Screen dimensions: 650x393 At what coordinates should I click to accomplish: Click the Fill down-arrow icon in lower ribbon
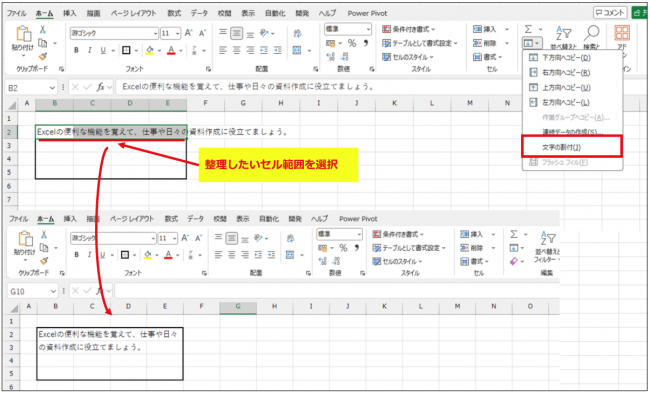[514, 248]
